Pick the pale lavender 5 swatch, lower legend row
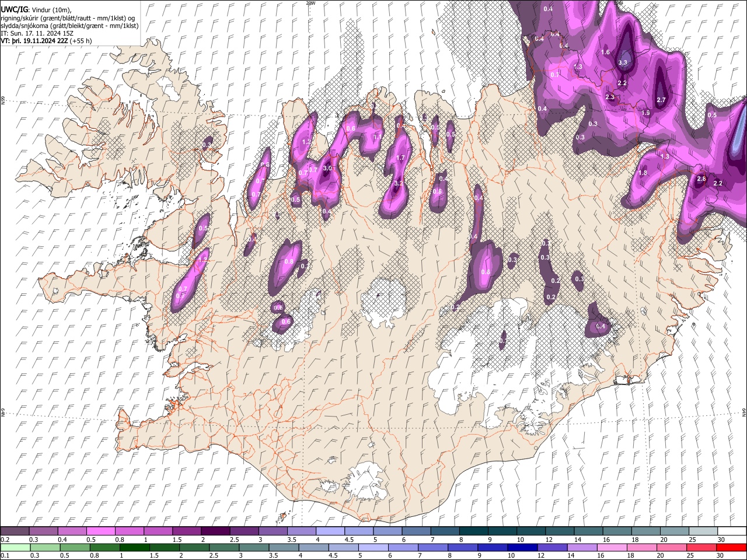 pos(373,547)
